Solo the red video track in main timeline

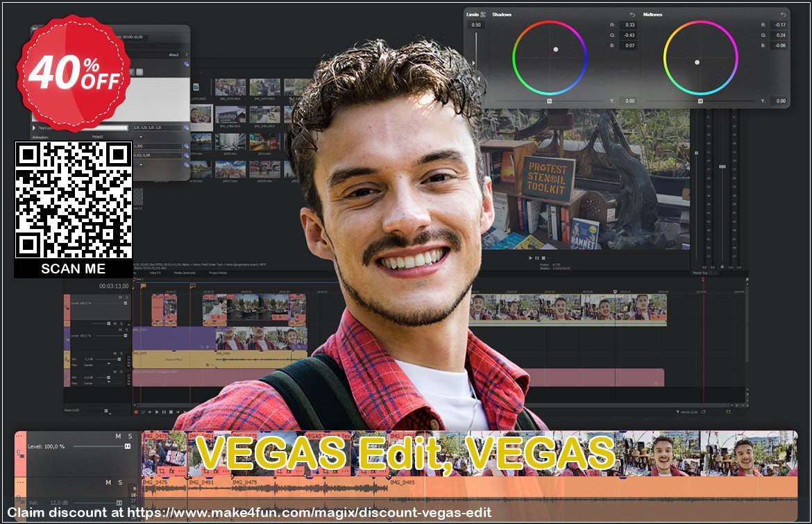126,297
